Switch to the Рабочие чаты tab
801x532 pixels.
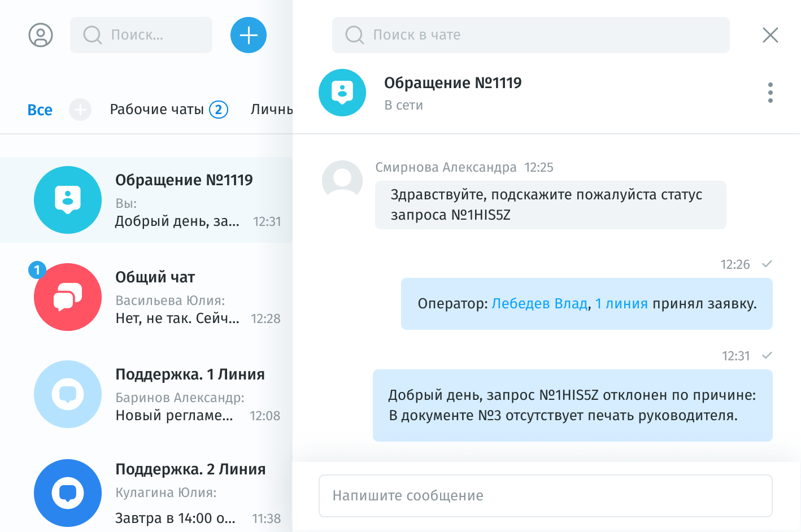tap(156, 110)
